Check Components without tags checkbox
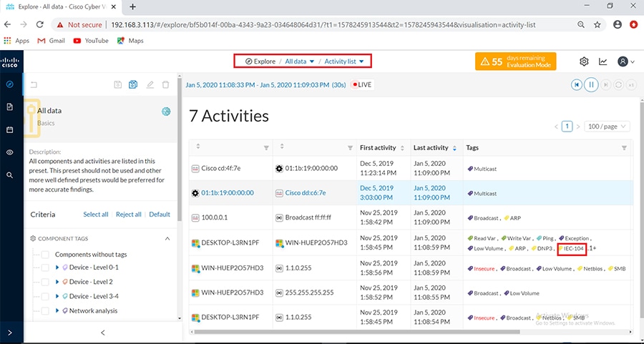Screen dimensions: 644x344 coord(45,255)
